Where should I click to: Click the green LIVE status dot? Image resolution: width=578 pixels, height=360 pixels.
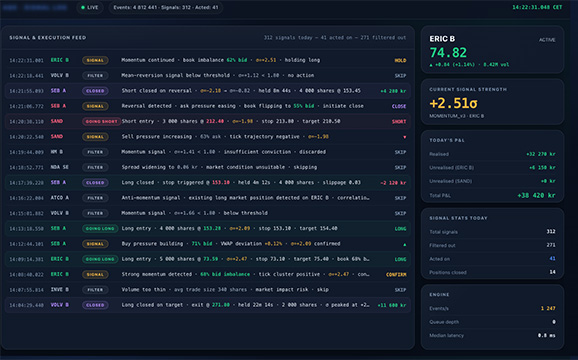pyautogui.click(x=83, y=7)
